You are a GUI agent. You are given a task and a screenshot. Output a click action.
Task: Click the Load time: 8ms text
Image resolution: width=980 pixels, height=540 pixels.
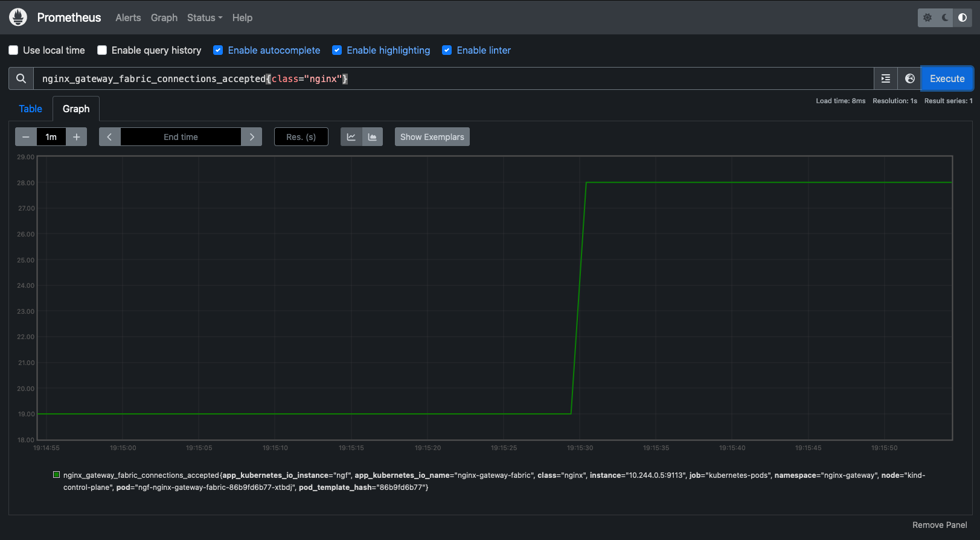pos(841,101)
